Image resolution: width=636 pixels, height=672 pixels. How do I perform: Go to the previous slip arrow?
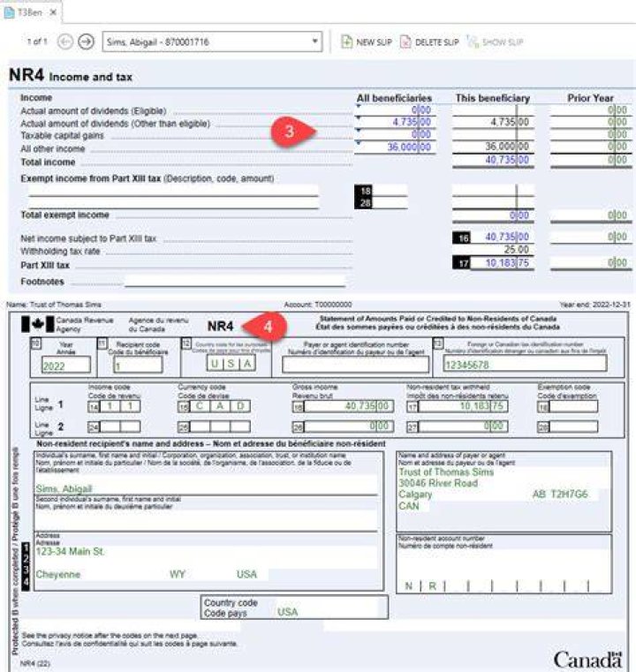65,42
